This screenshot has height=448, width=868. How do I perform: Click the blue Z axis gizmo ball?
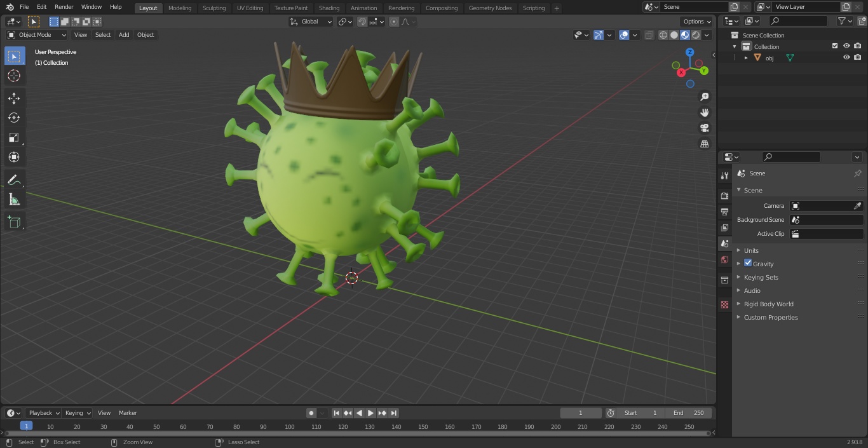point(690,53)
